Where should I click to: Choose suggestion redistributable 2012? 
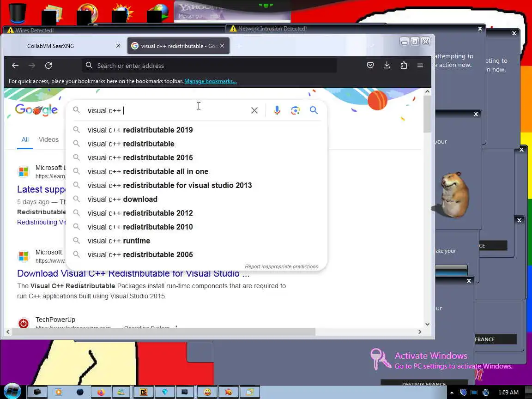[x=197, y=213]
